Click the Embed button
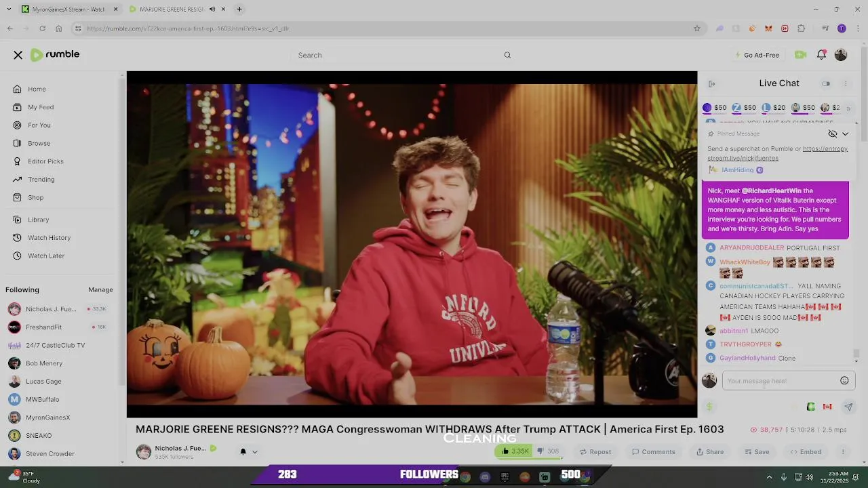The width and height of the screenshot is (868, 488). pyautogui.click(x=806, y=451)
